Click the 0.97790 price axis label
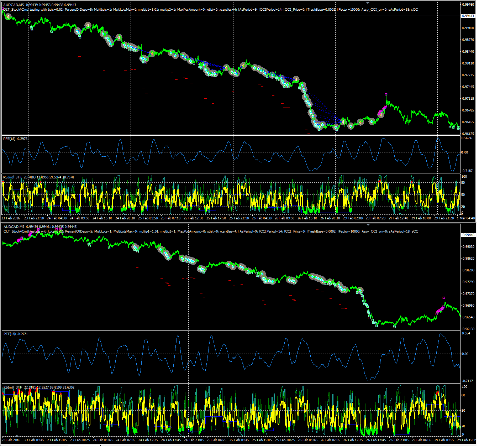Screen dimensions: 479x448 (468, 282)
